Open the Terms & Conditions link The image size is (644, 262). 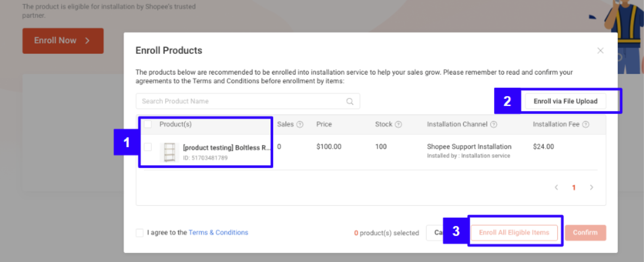(218, 233)
